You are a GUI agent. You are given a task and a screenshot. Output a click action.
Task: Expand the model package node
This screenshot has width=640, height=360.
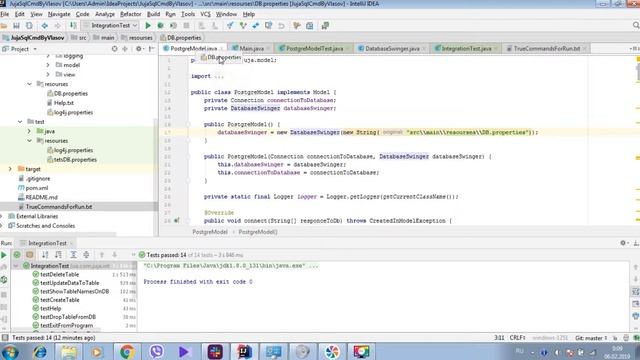[x=48, y=65]
